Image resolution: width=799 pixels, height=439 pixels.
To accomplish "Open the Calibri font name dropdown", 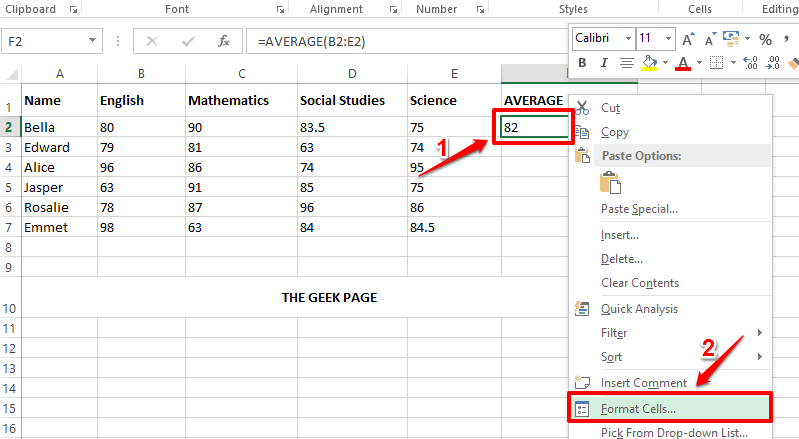I will point(626,39).
